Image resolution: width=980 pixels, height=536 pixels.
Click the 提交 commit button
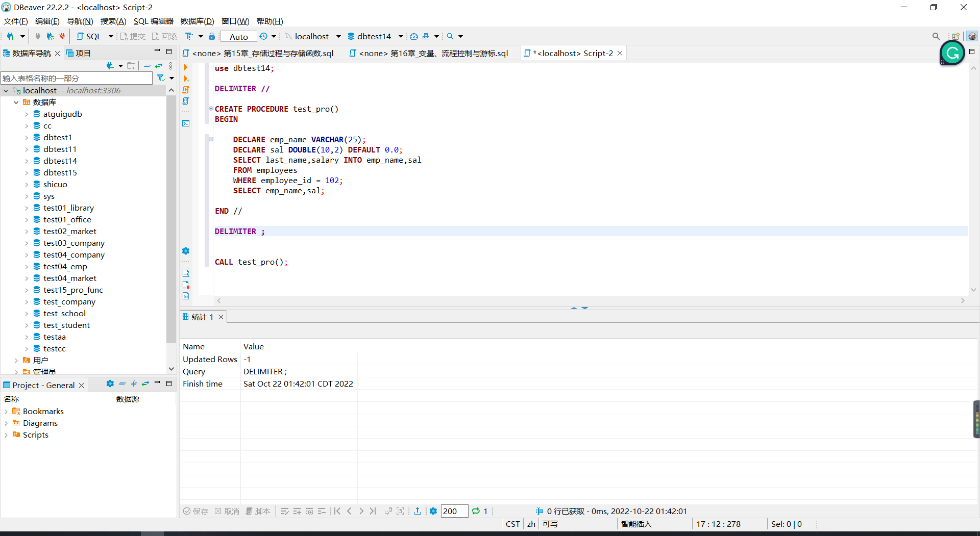click(134, 36)
